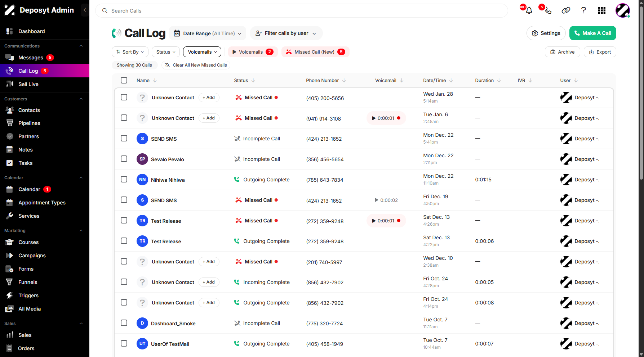Click the Search Calls field
This screenshot has width=644, height=357.
pos(302,11)
